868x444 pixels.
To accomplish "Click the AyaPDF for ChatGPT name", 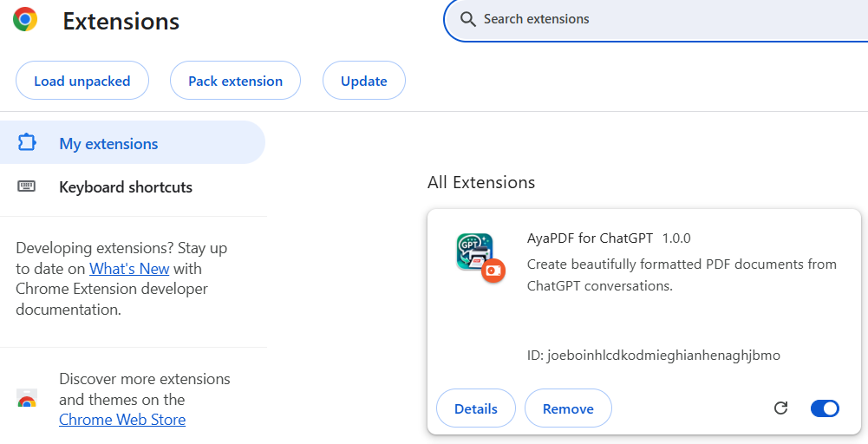I will (590, 238).
